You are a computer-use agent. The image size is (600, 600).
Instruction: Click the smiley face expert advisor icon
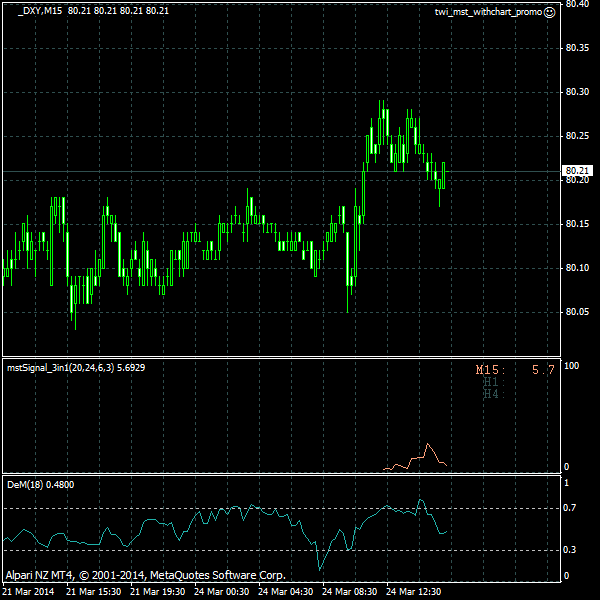coord(549,12)
